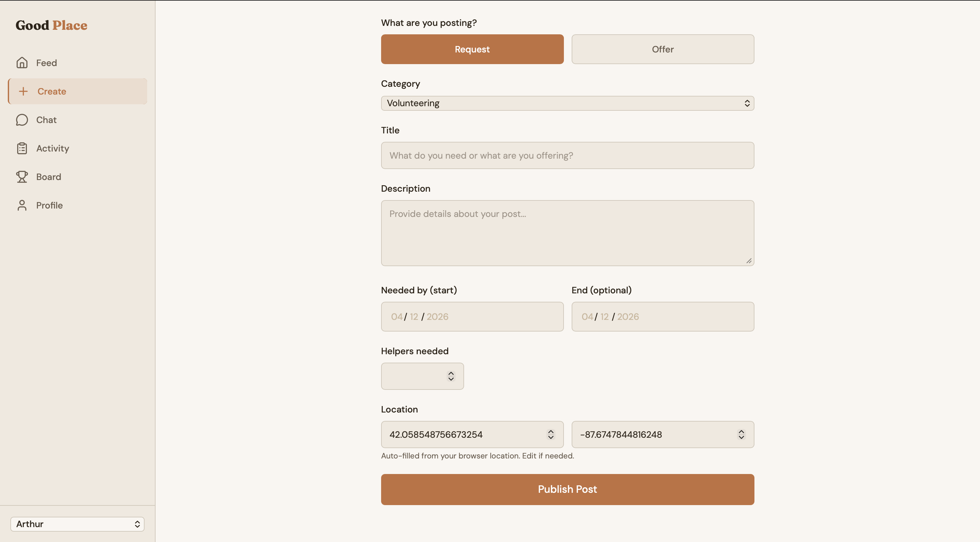Adjust the latitude field stepper arrows
The width and height of the screenshot is (980, 542).
pyautogui.click(x=551, y=435)
